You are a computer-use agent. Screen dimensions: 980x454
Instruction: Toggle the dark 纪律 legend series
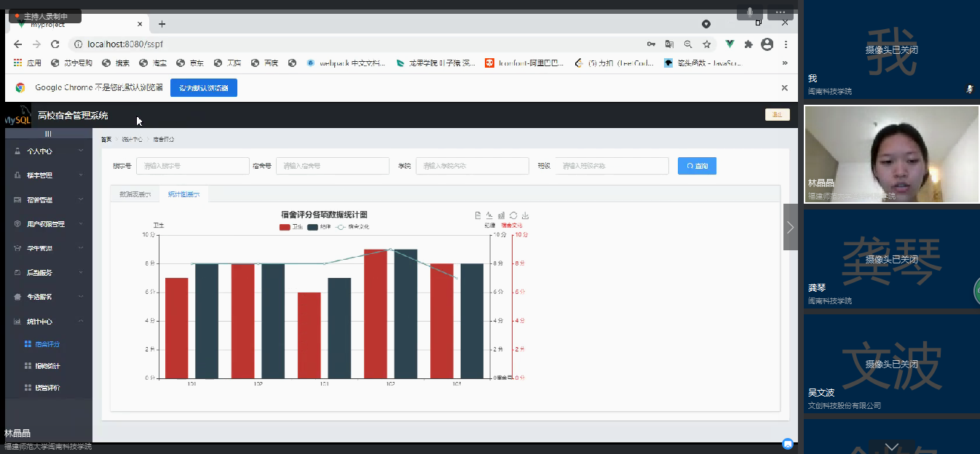pos(319,227)
